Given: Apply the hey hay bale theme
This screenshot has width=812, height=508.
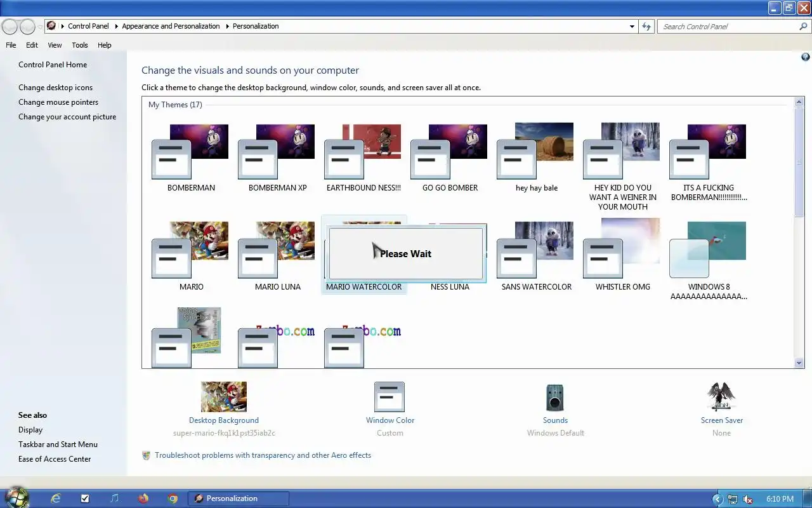Looking at the screenshot, I should point(536,157).
